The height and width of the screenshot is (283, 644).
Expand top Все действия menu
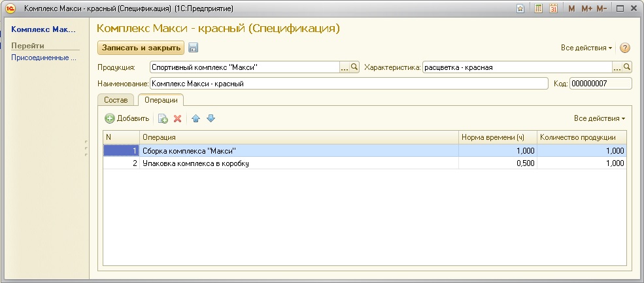(586, 48)
